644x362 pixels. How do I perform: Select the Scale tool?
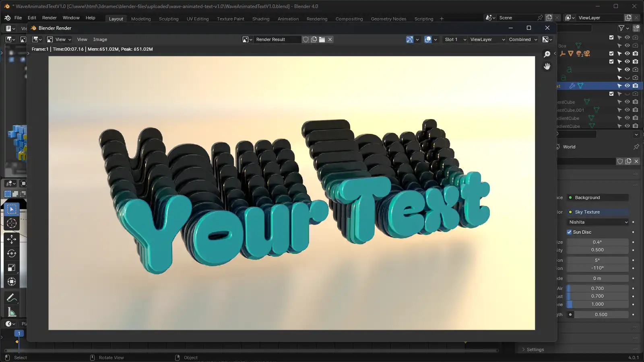(x=11, y=267)
